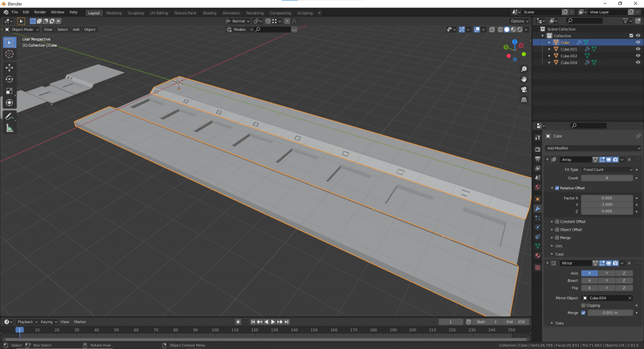
Task: Select the Rotate tool
Action: pos(9,79)
